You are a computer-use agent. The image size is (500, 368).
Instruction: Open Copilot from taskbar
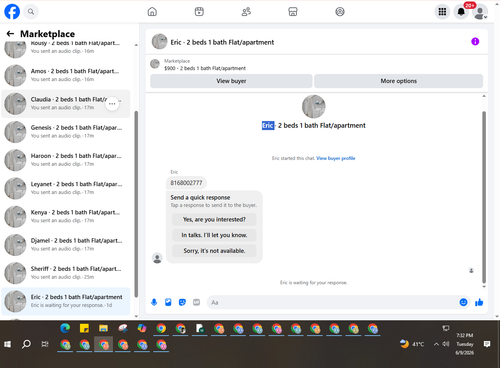[142, 328]
